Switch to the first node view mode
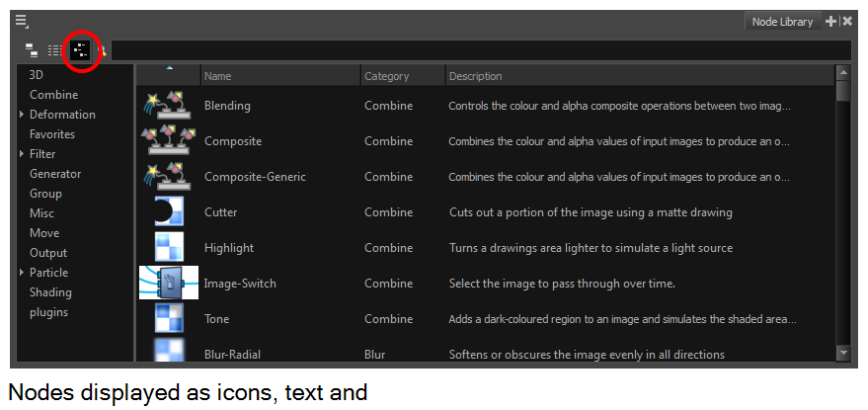Viewport: 868px width, 410px height. pyautogui.click(x=33, y=49)
